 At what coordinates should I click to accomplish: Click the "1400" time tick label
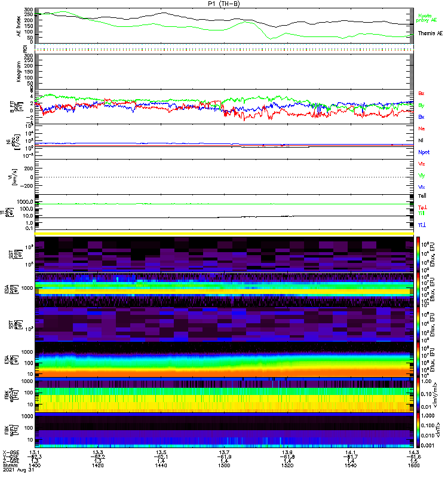pos(35,465)
